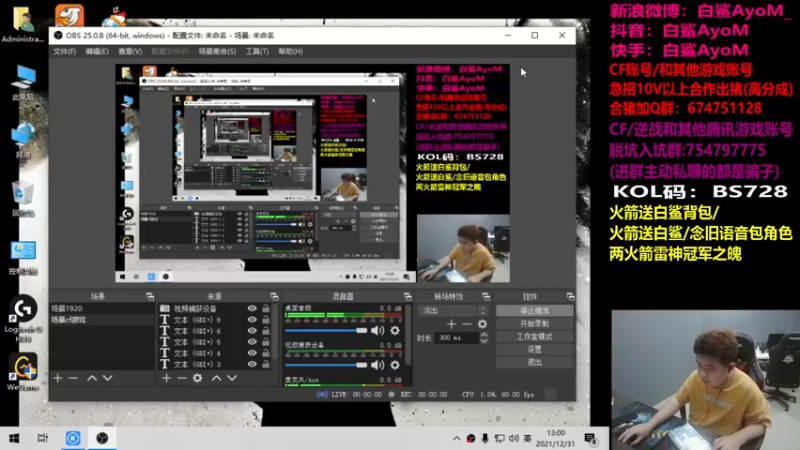The height and width of the screenshot is (450, 800).
Task: Adjust the 桌面音频 volume slider
Action: pyautogui.click(x=326, y=331)
